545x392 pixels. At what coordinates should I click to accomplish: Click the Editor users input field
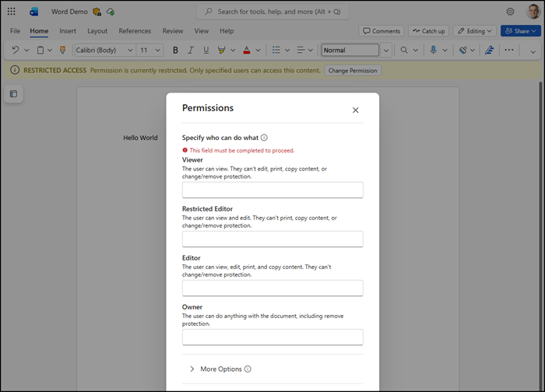[272, 288]
